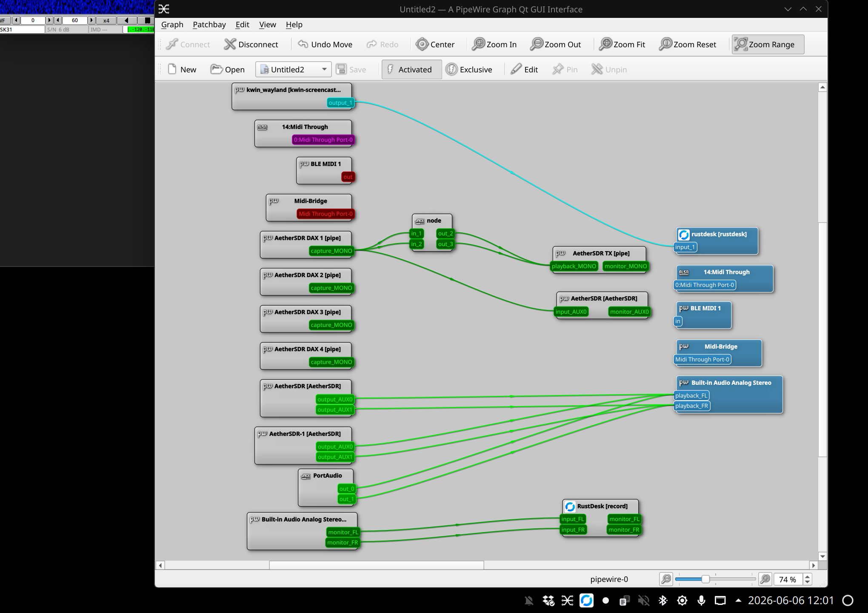The width and height of the screenshot is (868, 613).
Task: Click the zoom level slider handle
Action: [x=705, y=579]
